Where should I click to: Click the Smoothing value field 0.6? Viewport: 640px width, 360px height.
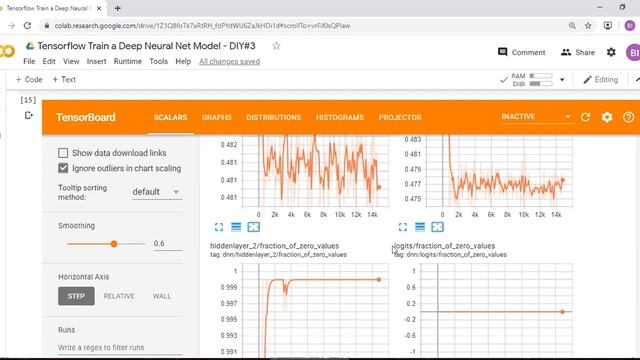click(x=167, y=244)
